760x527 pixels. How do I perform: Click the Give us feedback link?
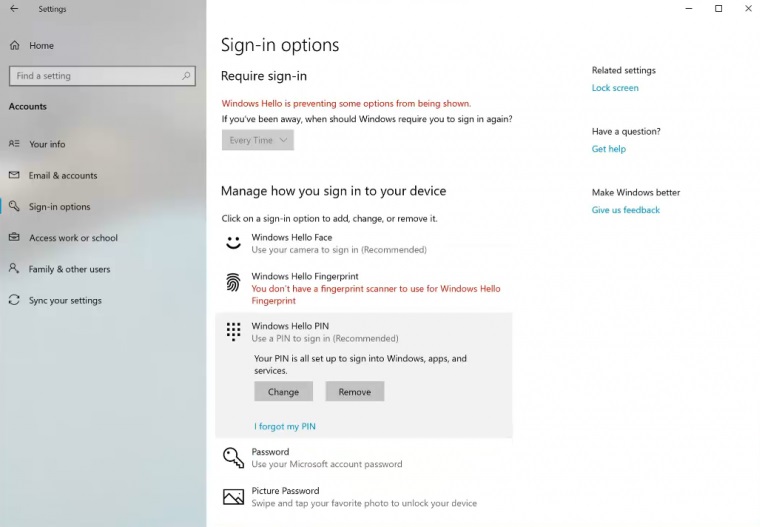click(x=626, y=210)
